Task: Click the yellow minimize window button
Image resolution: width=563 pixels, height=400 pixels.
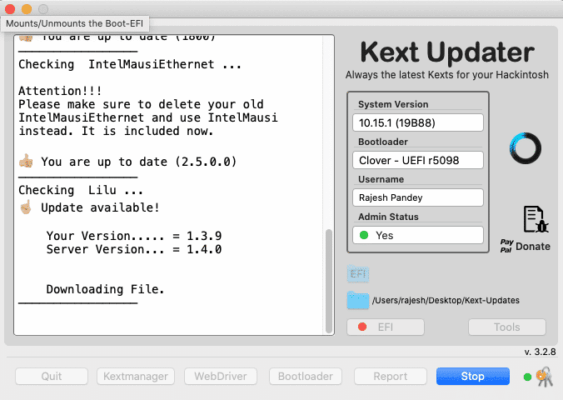Action: coord(27,9)
